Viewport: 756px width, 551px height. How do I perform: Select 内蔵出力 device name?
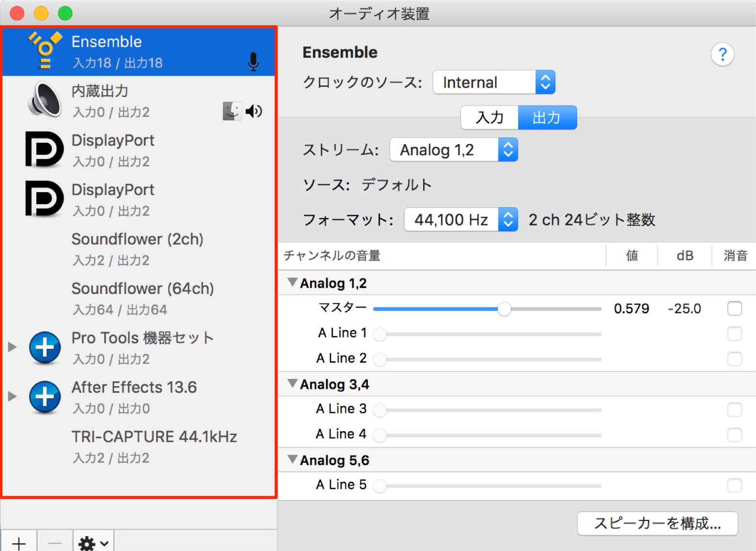[x=100, y=91]
